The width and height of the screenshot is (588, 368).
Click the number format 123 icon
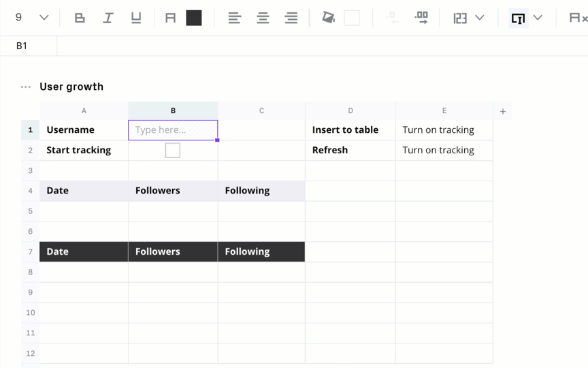[x=460, y=18]
